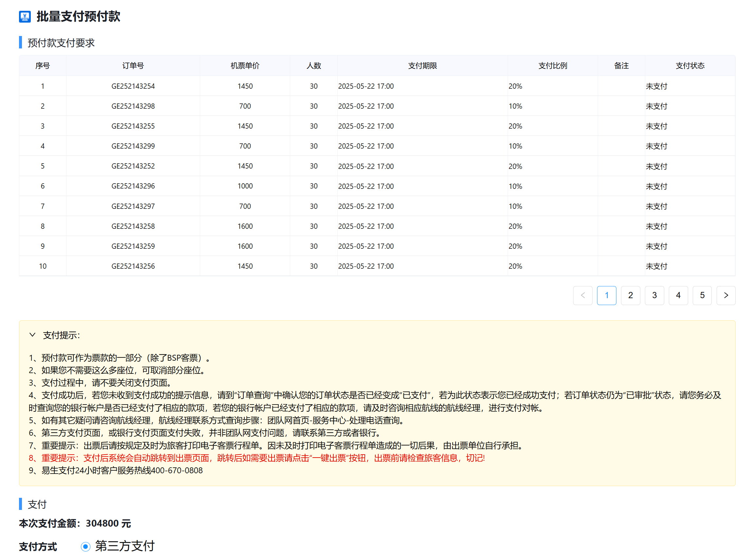Click the 支付期限 column header
753x560 pixels.
pyautogui.click(x=422, y=66)
